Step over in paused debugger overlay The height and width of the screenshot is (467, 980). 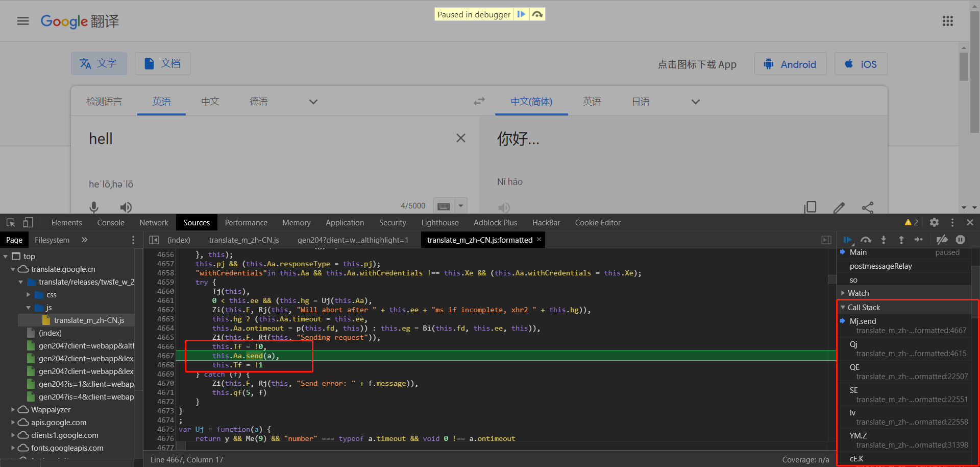click(537, 14)
